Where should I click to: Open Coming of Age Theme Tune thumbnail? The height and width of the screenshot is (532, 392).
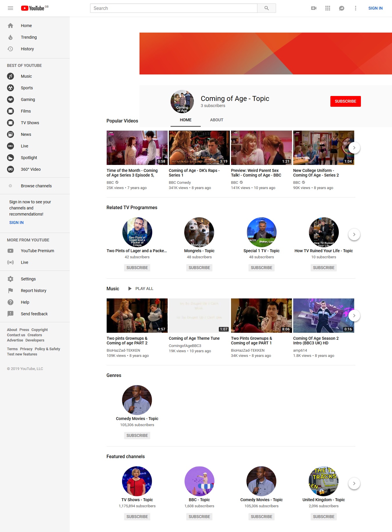point(199,316)
